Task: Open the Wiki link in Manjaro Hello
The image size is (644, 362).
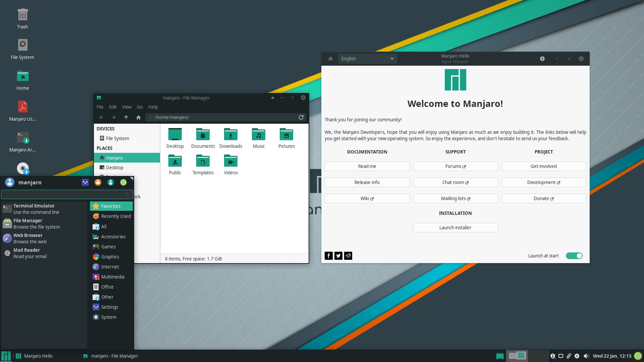Action: 367,198
